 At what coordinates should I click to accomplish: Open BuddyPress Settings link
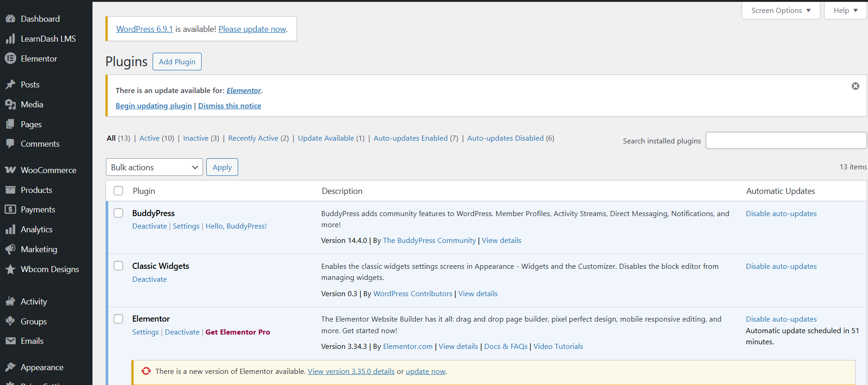point(186,226)
